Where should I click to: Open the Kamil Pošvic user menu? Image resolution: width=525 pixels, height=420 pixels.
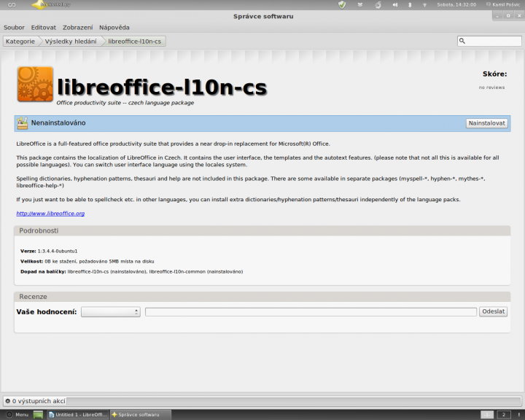click(x=503, y=4)
